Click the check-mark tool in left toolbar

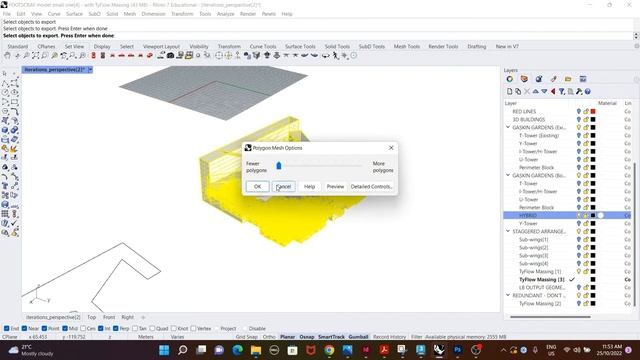(14, 223)
